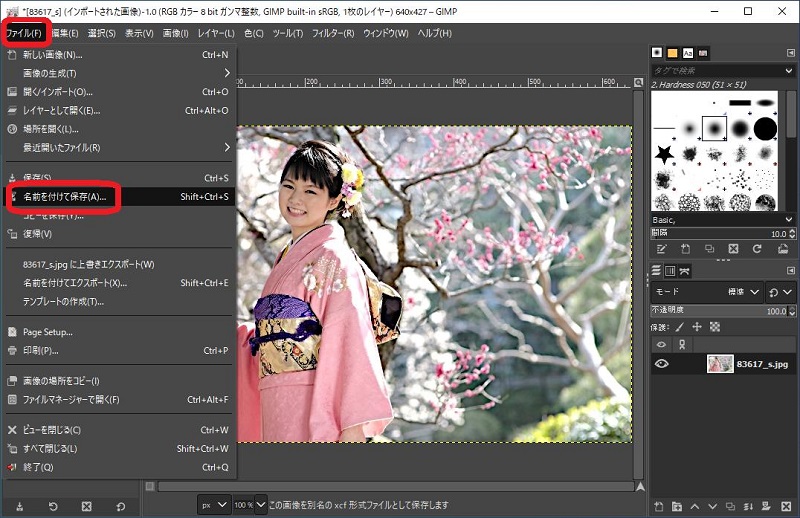The image size is (800, 518).
Task: Expand the 画像の生成(T) submenu
Action: 118,73
